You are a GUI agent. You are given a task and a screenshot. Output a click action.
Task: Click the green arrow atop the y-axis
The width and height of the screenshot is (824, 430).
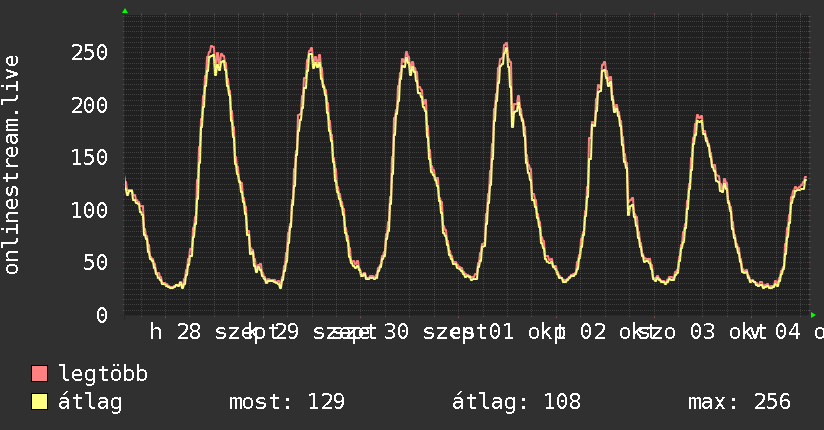(125, 11)
